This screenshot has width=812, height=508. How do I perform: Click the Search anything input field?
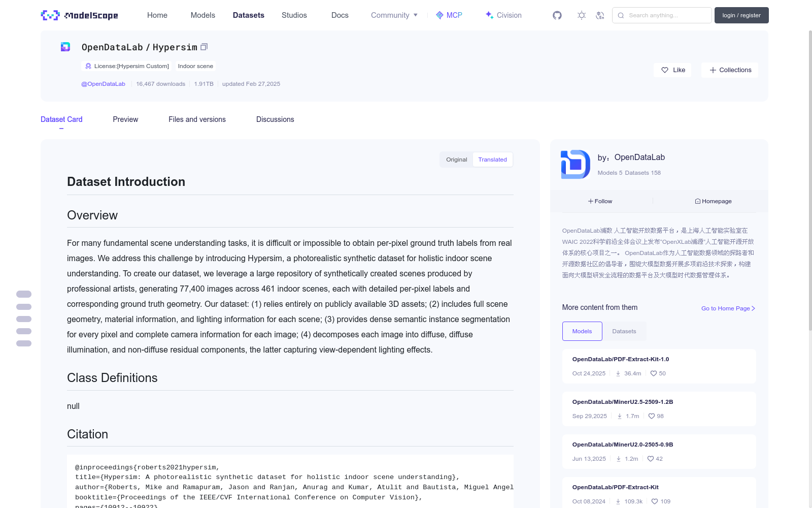(x=662, y=15)
